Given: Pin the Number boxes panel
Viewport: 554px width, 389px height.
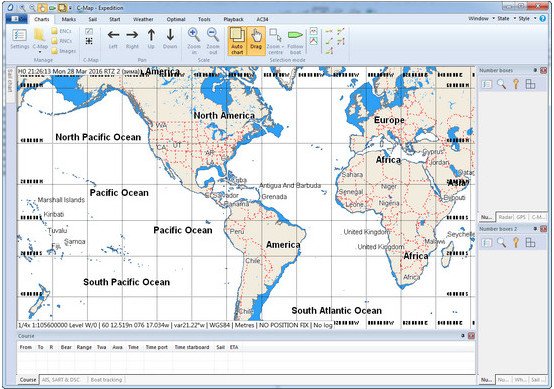Looking at the screenshot, I should 535,71.
